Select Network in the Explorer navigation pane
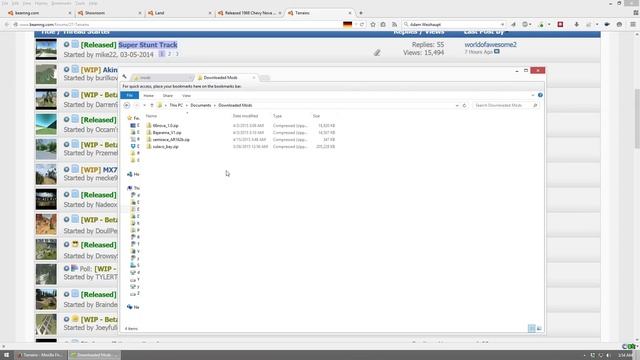Screen dimensions: 640x360 133,307
